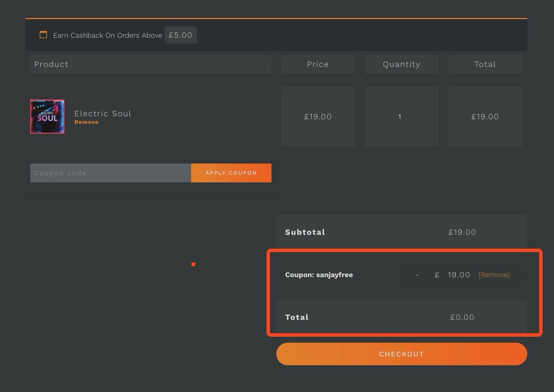Image resolution: width=554 pixels, height=392 pixels.
Task: Click the Quantity column header
Action: point(401,64)
